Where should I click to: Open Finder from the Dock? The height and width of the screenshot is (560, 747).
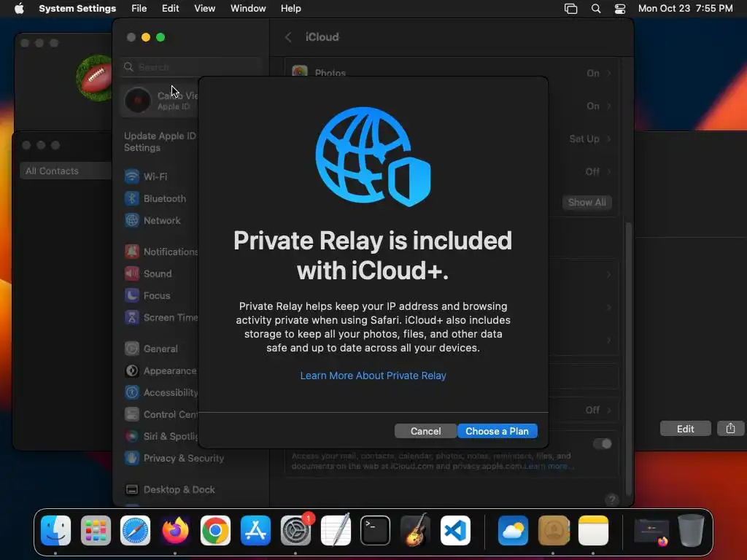pyautogui.click(x=55, y=530)
